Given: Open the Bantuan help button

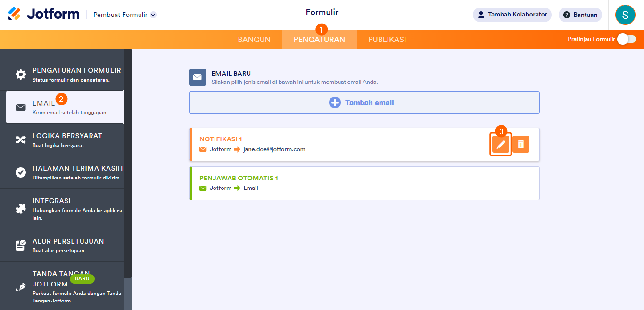Looking at the screenshot, I should [580, 15].
